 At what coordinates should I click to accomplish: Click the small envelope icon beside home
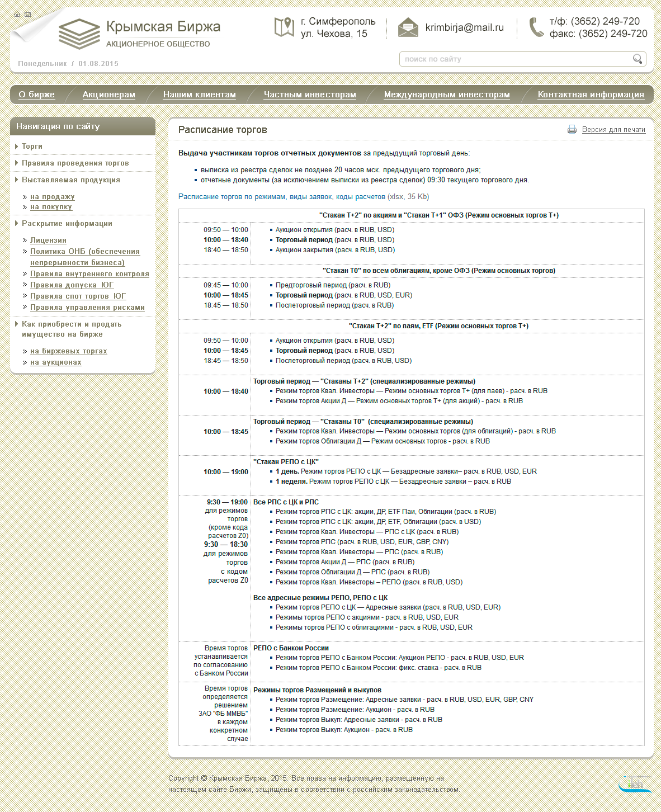point(28,15)
